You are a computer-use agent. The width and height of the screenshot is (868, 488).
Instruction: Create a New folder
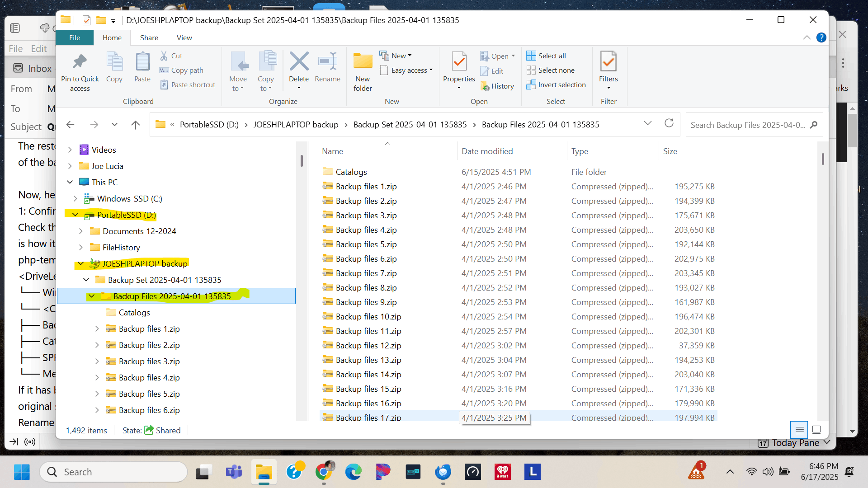(362, 70)
